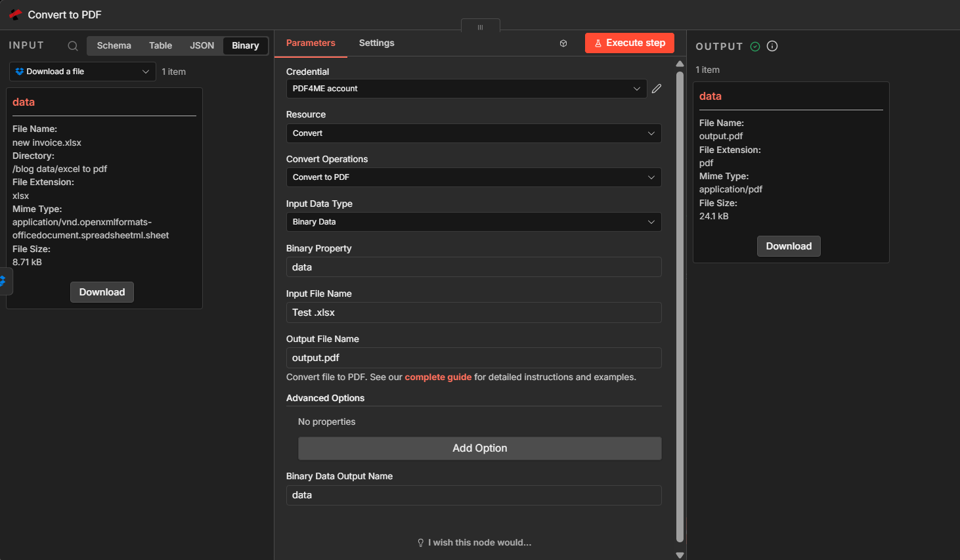Click the drag handle at top center
Screen dimensions: 960x560
(480, 27)
